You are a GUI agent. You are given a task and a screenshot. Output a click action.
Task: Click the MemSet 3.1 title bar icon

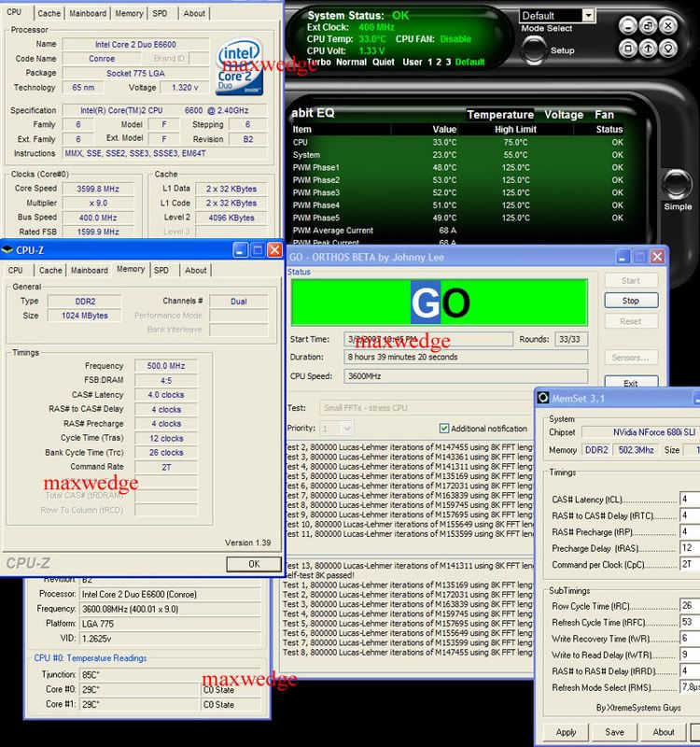click(543, 398)
